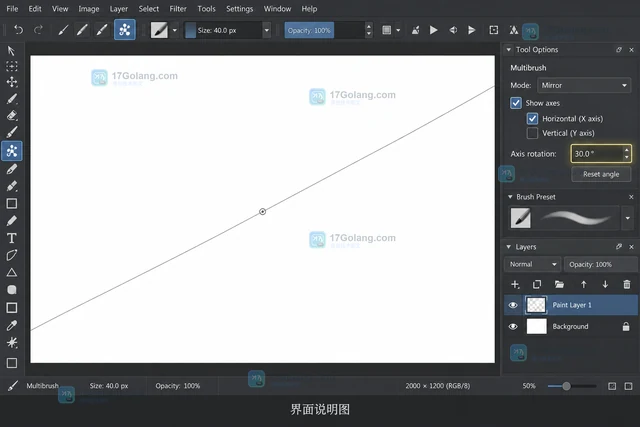Collapse the Layers panel triangle
The image size is (640, 427).
point(509,247)
